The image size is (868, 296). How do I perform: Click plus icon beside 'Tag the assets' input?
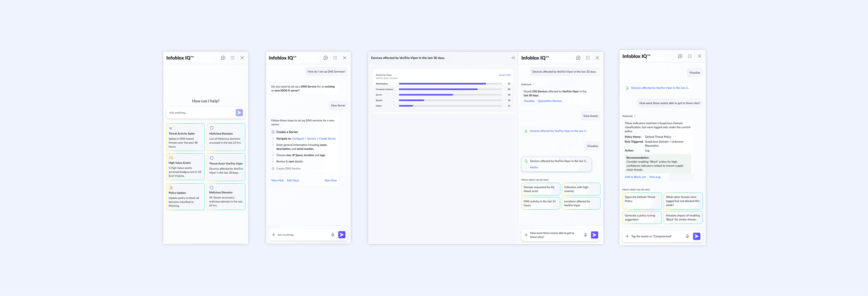pyautogui.click(x=627, y=236)
